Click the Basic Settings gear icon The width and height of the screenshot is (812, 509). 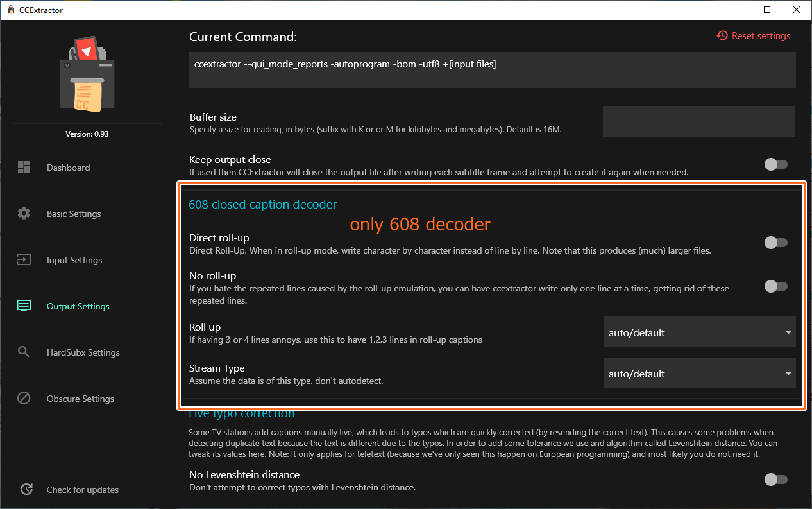(24, 214)
